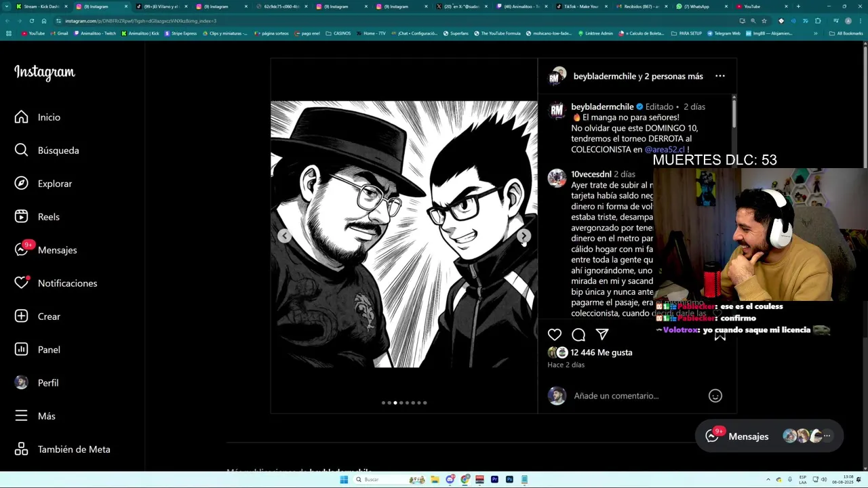Open Perfil from the sidebar
Image resolution: width=868 pixels, height=488 pixels.
coord(36,383)
